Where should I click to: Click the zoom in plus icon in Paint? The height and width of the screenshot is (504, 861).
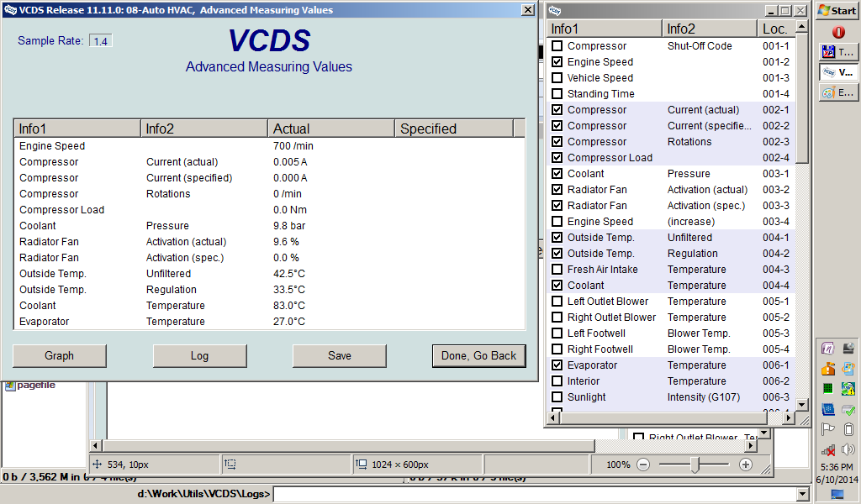click(745, 465)
